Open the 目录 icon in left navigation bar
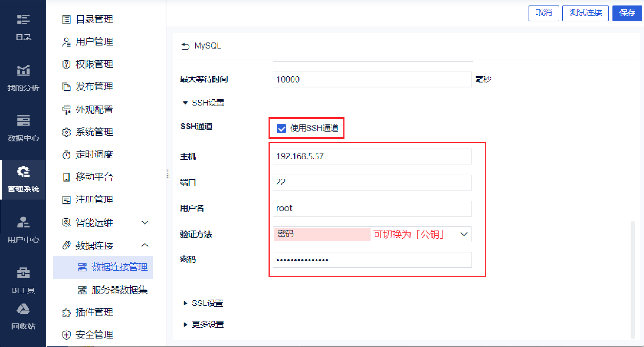 point(23,20)
